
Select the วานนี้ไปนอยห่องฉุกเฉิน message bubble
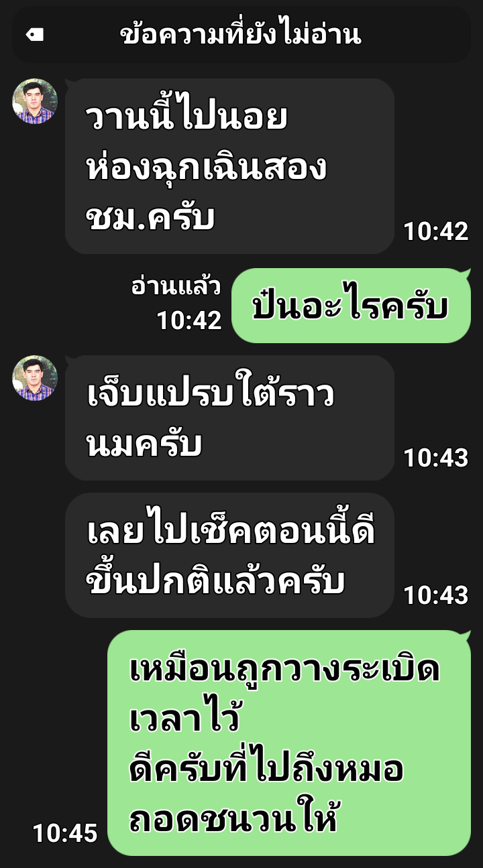click(229, 166)
